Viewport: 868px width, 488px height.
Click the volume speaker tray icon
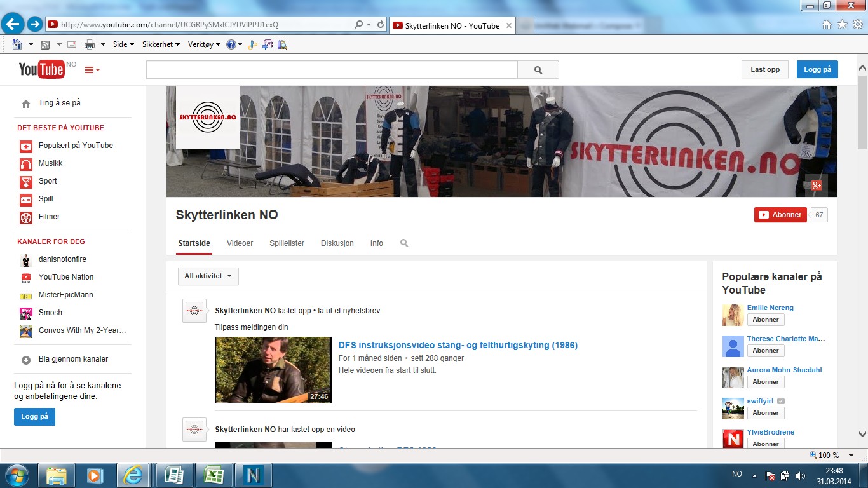point(800,475)
